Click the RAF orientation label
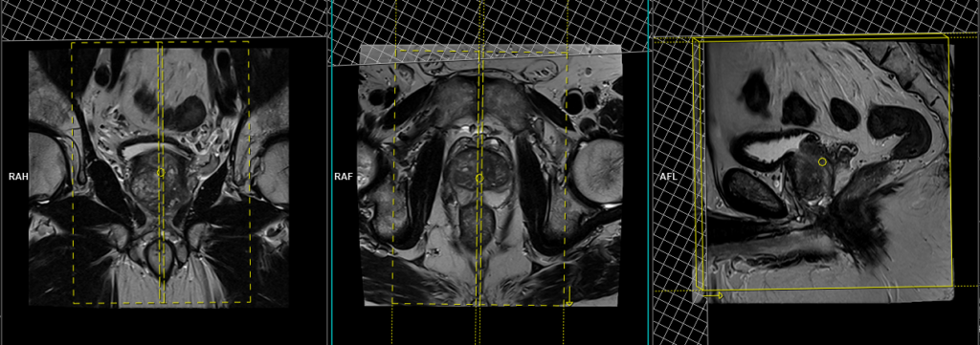Viewport: 980px width, 345px height. [x=344, y=177]
